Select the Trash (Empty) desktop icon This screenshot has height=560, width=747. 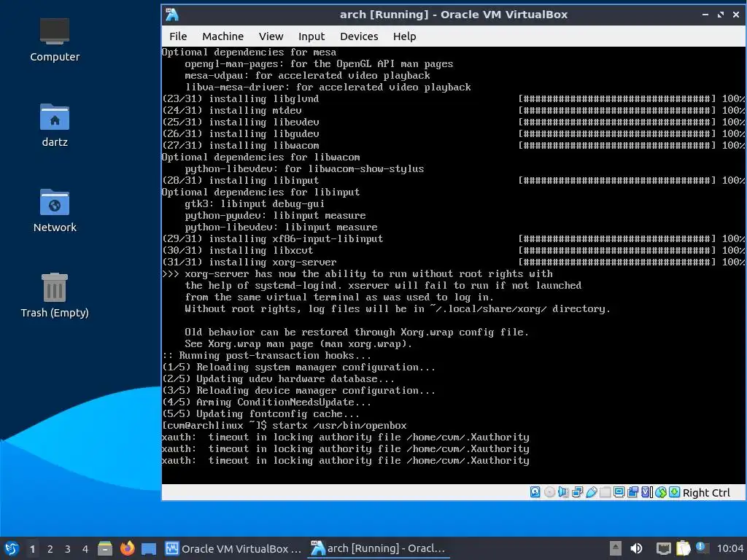54,295
